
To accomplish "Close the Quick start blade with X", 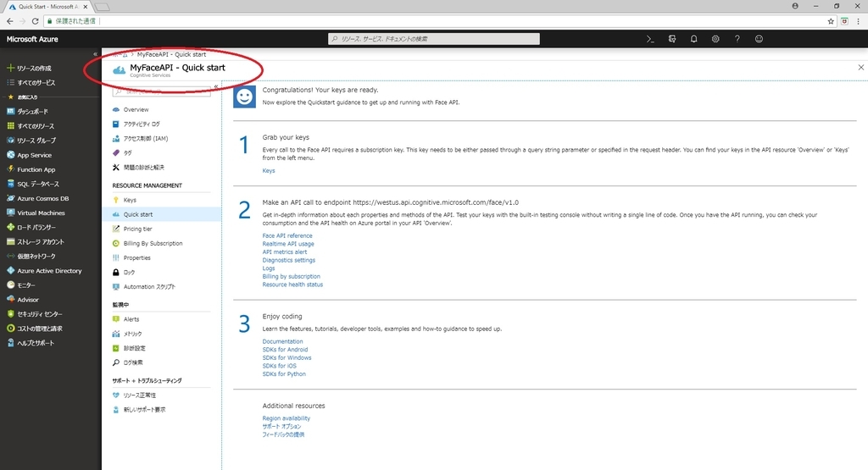I will point(861,68).
